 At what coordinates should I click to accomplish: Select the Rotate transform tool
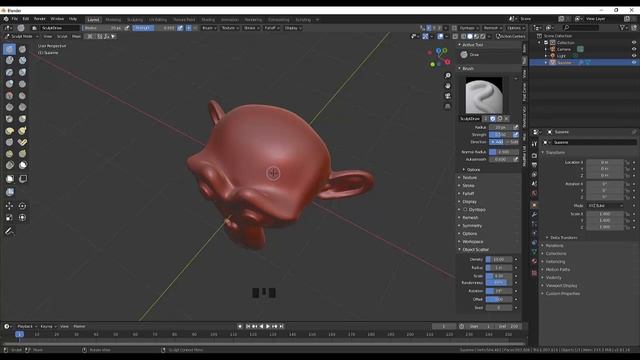[x=22, y=206]
